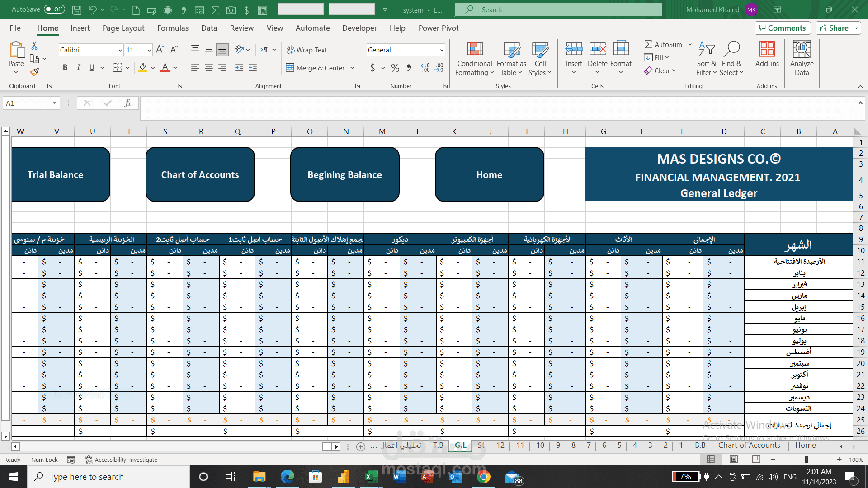Screen dimensions: 868x488
Task: Click the Format Painter brush icon
Action: pos(34,72)
